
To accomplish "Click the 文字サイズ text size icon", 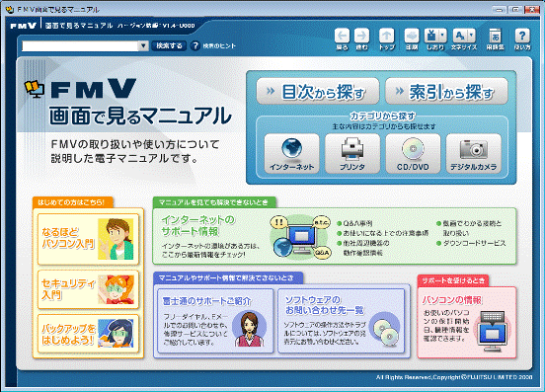I will (460, 37).
